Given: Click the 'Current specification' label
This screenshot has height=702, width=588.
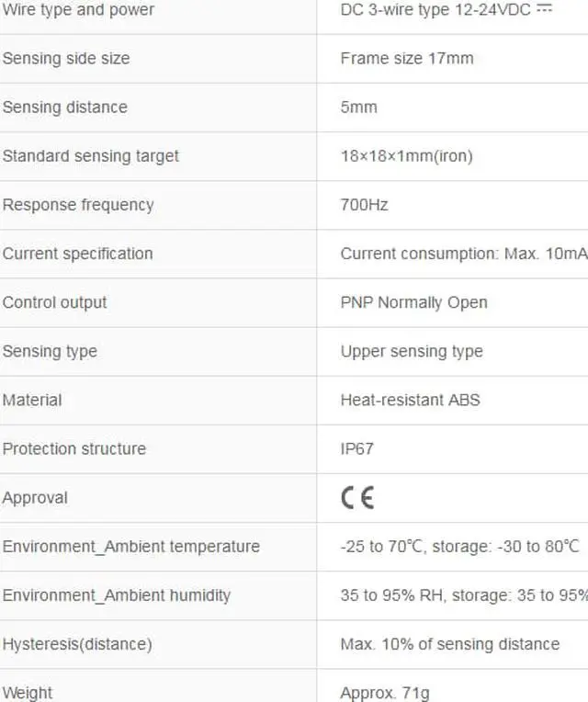Looking at the screenshot, I should [x=77, y=253].
